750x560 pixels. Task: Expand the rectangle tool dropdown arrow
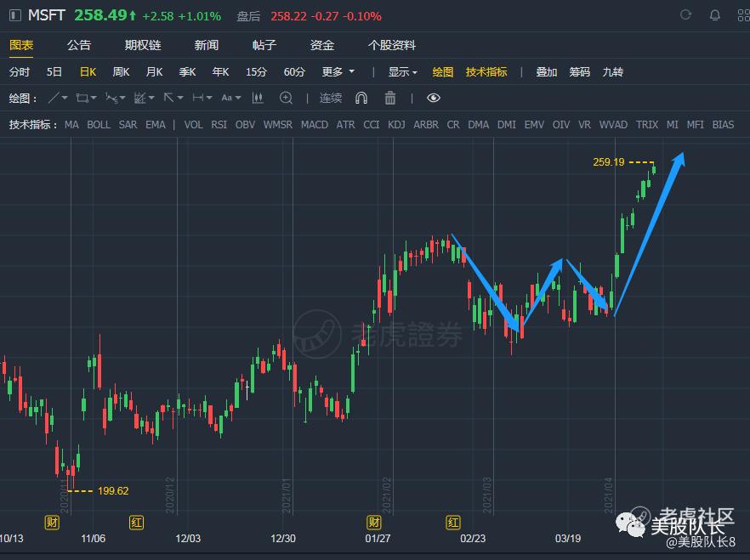(94, 98)
